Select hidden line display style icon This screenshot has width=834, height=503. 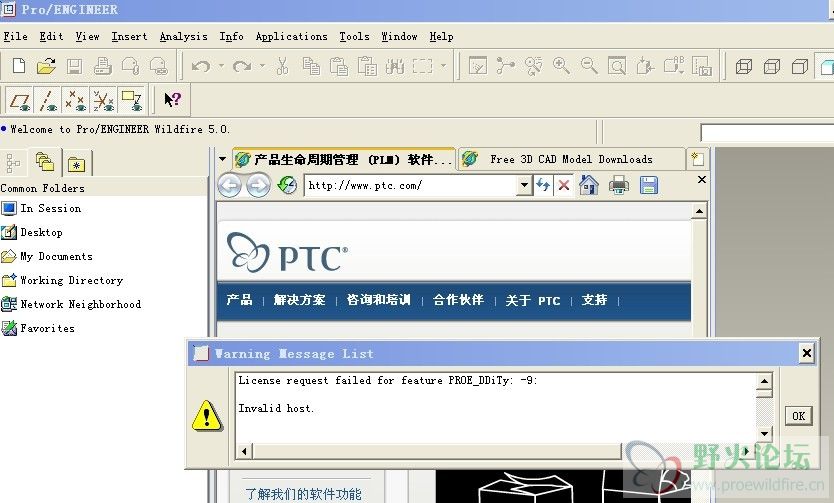[x=772, y=66]
